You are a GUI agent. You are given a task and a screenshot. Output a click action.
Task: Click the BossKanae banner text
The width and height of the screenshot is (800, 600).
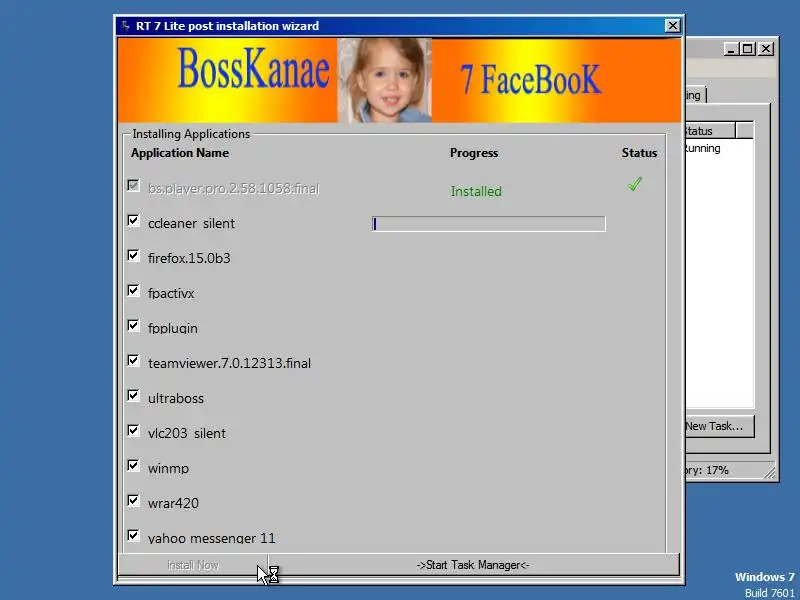pyautogui.click(x=254, y=69)
